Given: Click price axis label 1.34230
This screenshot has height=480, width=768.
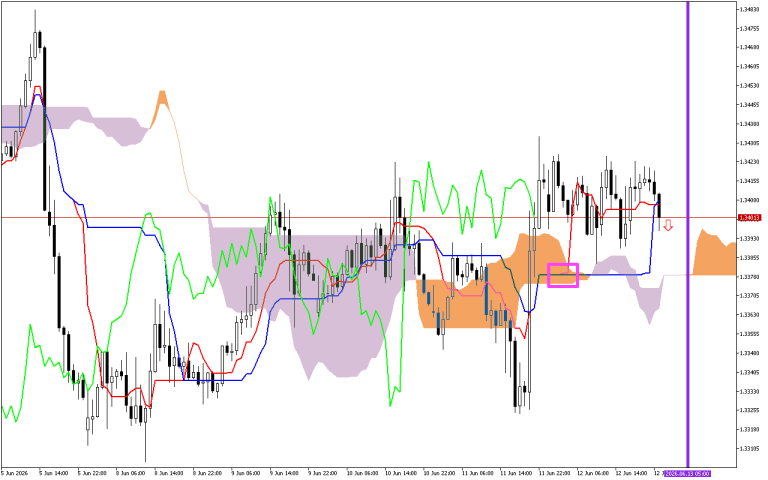Looking at the screenshot, I should click(x=749, y=162).
